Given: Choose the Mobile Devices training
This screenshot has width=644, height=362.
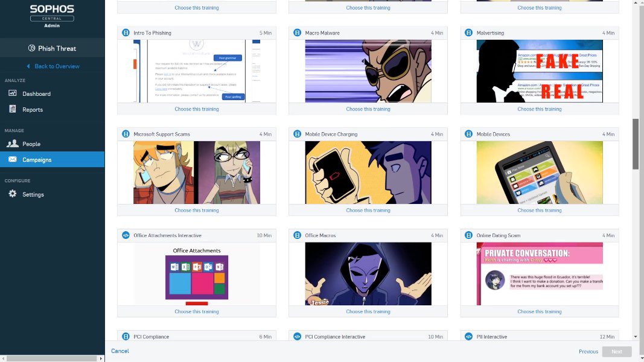Looking at the screenshot, I should click(539, 210).
